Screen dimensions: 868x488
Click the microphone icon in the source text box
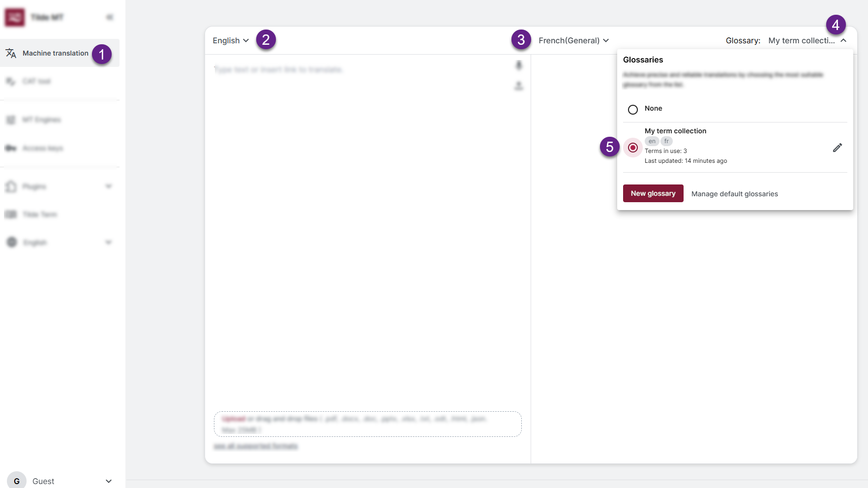(x=519, y=65)
